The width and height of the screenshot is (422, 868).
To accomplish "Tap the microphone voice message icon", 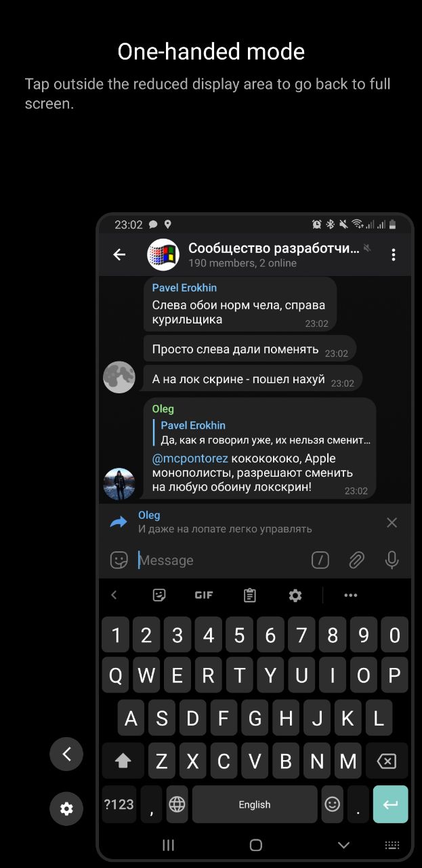I will coord(392,560).
